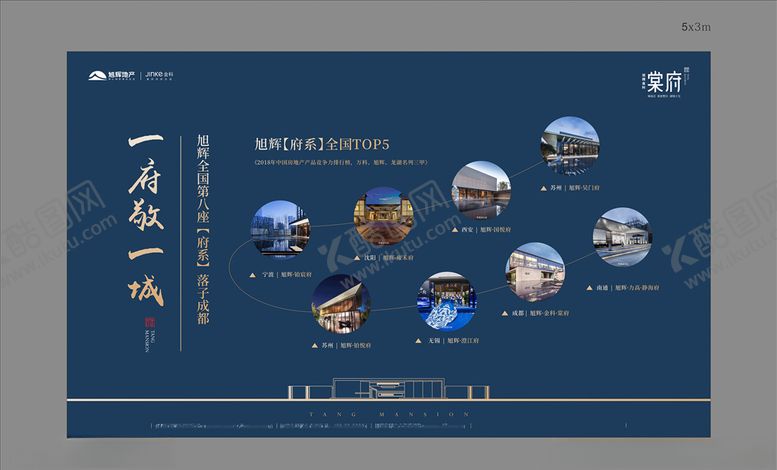Click the '宁波 | 旭辉' caption text
This screenshot has height=470, width=777.
click(x=287, y=274)
